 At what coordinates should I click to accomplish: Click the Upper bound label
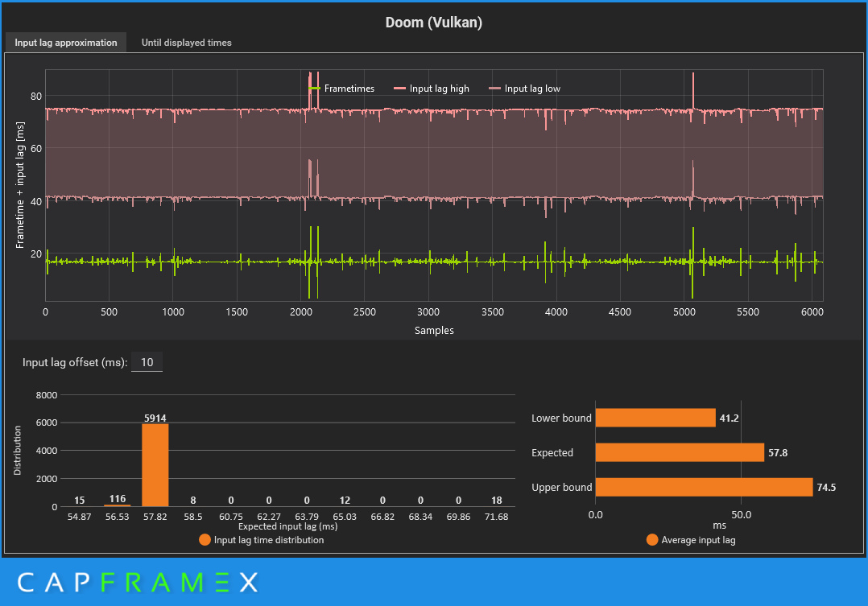coord(562,488)
